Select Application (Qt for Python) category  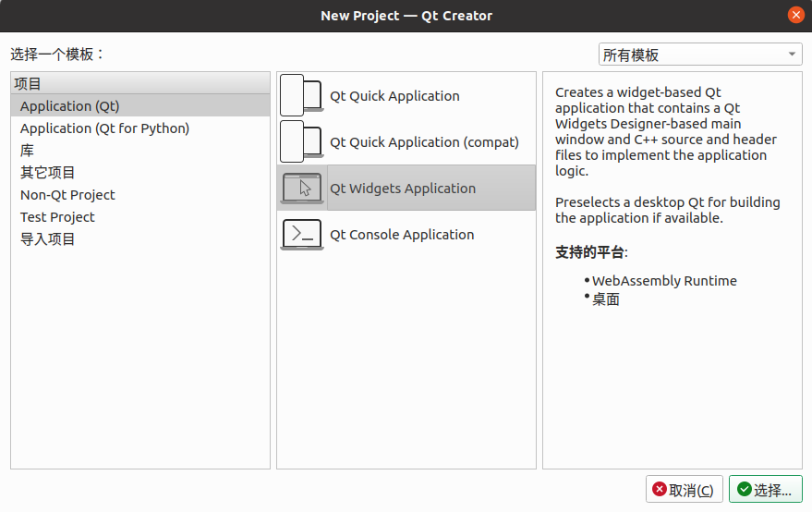pos(140,128)
